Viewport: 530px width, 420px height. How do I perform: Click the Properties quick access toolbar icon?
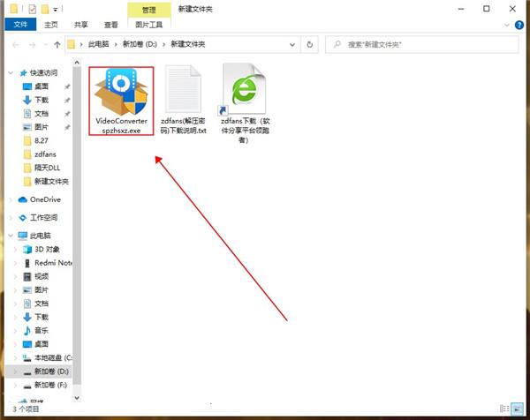click(32, 9)
